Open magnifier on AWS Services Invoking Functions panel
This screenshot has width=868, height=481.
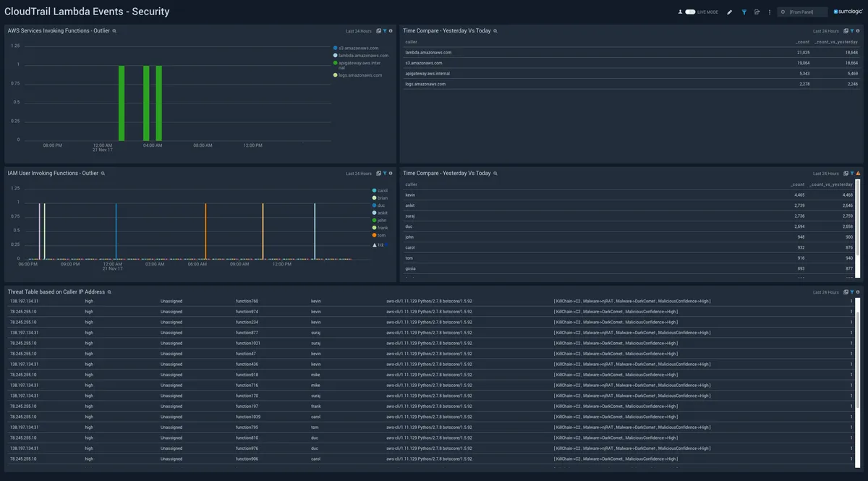[x=114, y=31]
